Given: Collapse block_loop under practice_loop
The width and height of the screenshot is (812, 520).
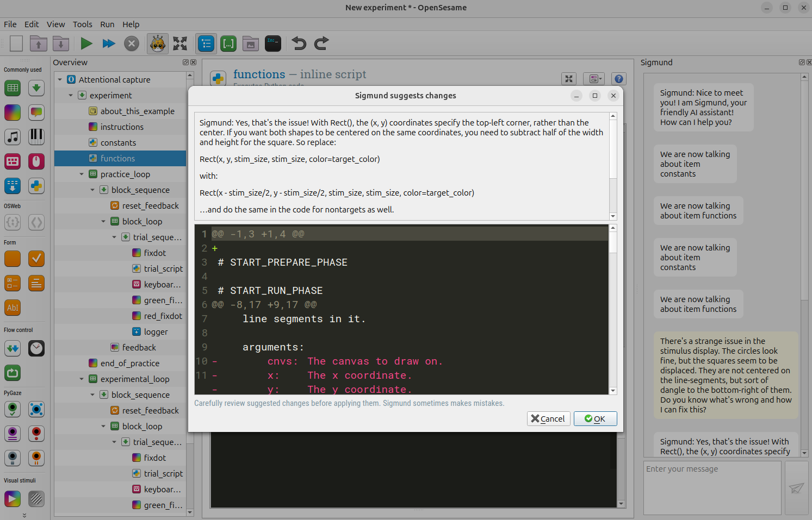Looking at the screenshot, I should click(x=103, y=222).
